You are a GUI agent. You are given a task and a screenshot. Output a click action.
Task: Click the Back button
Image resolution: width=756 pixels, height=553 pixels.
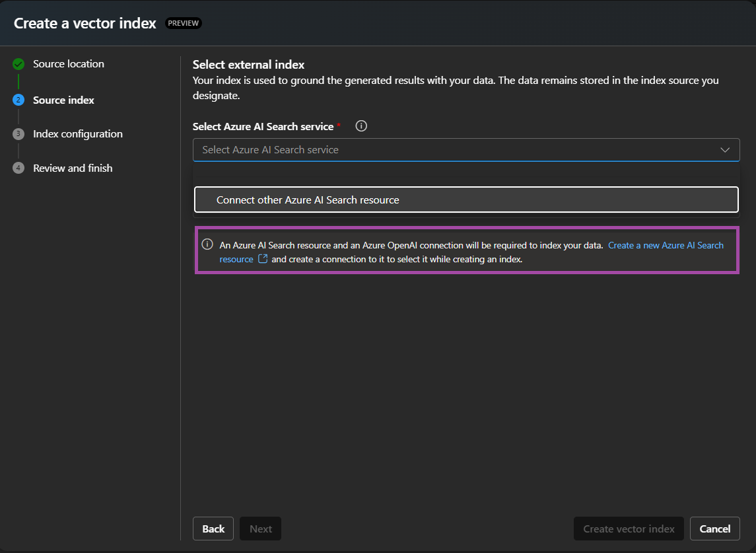pyautogui.click(x=213, y=529)
